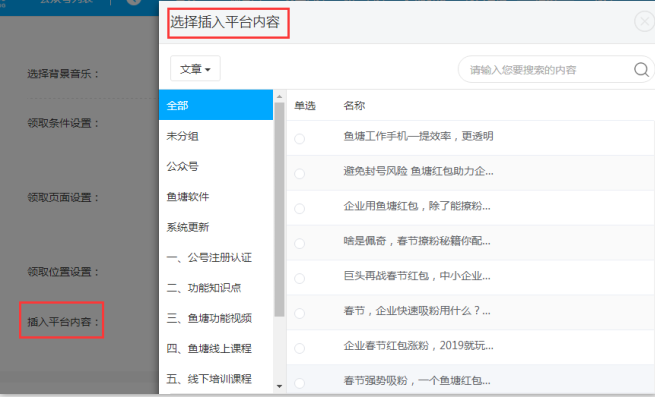
Task: Open the 公众号 category
Action: [216, 166]
